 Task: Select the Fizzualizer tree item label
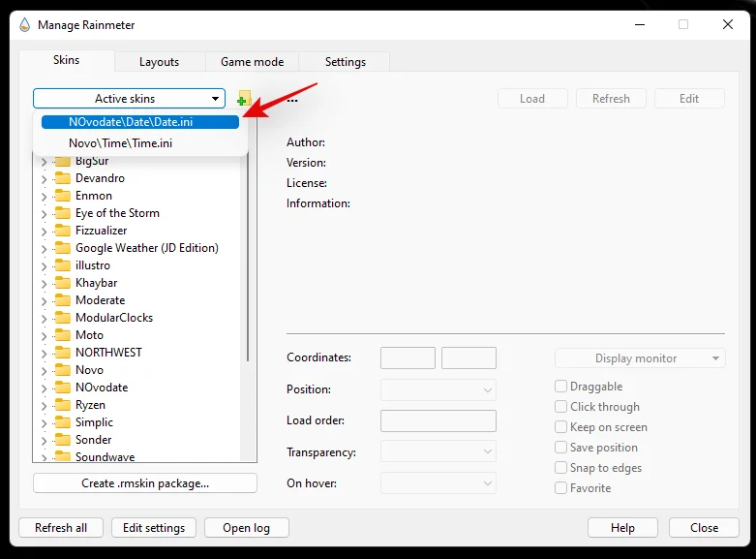click(x=102, y=231)
